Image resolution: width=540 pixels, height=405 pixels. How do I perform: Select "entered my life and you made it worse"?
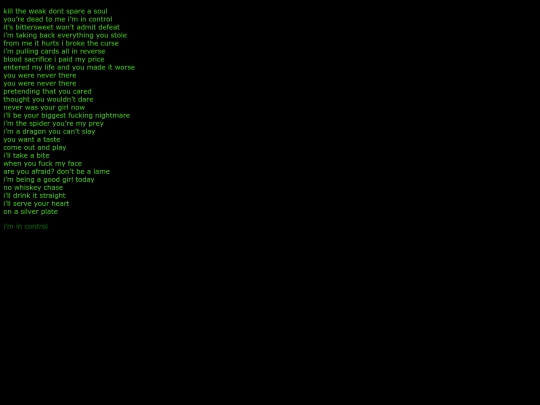pos(69,68)
